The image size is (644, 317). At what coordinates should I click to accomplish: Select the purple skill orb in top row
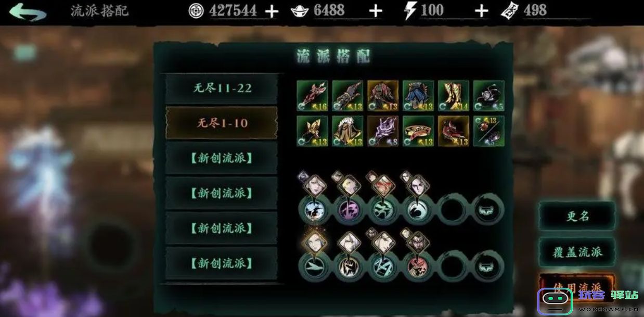(x=348, y=210)
